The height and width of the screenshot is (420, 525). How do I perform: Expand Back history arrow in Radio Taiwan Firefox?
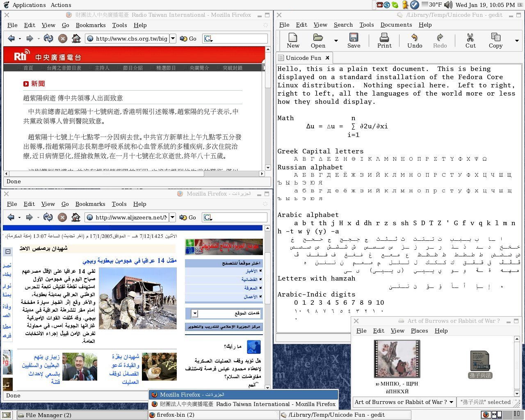click(x=20, y=39)
